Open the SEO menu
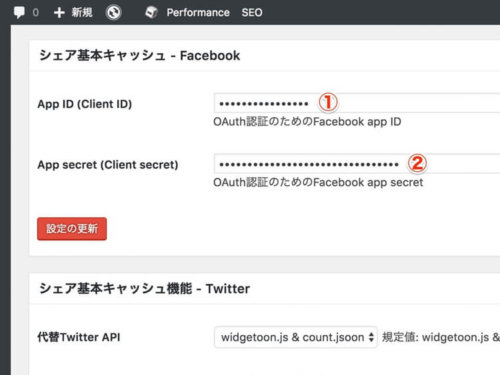500x375 pixels. (x=252, y=13)
